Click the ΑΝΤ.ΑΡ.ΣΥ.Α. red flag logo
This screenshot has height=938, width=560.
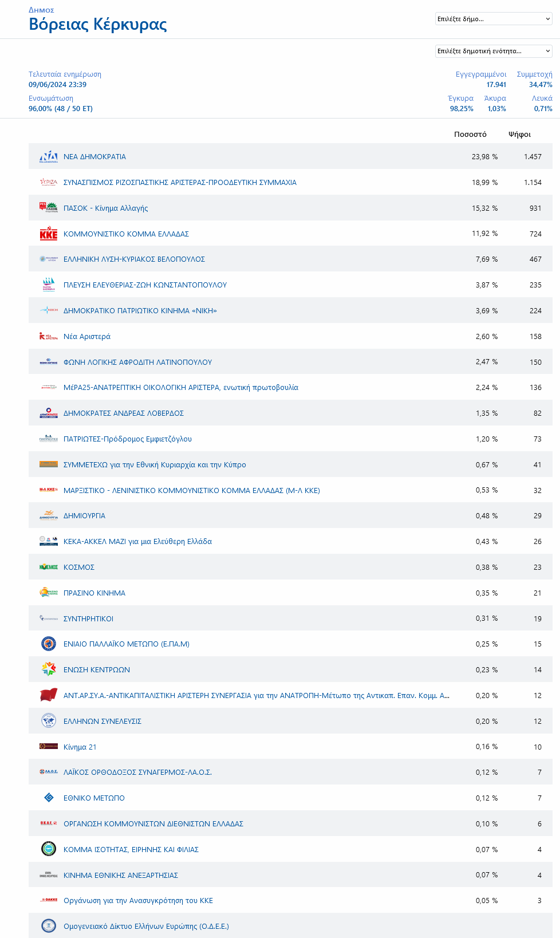click(x=49, y=695)
